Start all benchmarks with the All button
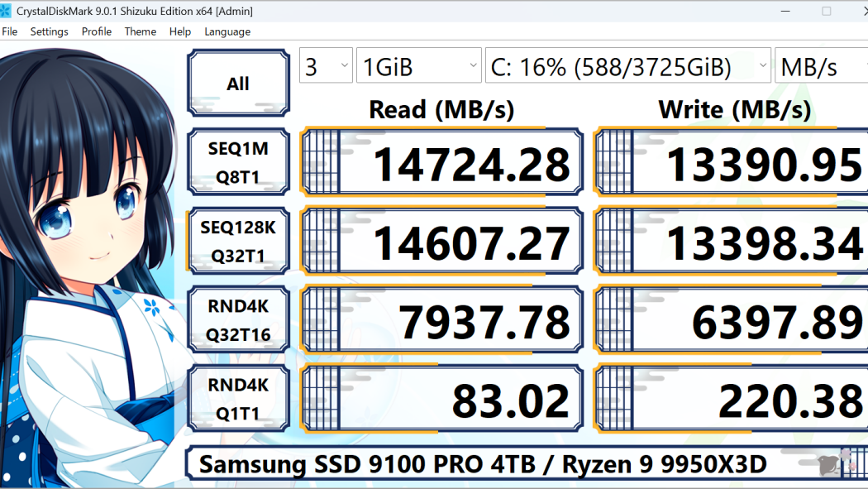 tap(238, 83)
